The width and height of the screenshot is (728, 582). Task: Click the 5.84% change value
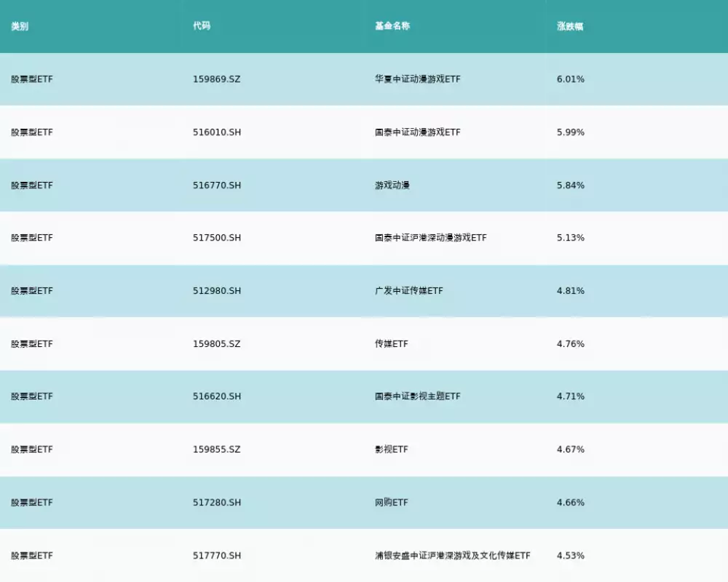point(571,186)
